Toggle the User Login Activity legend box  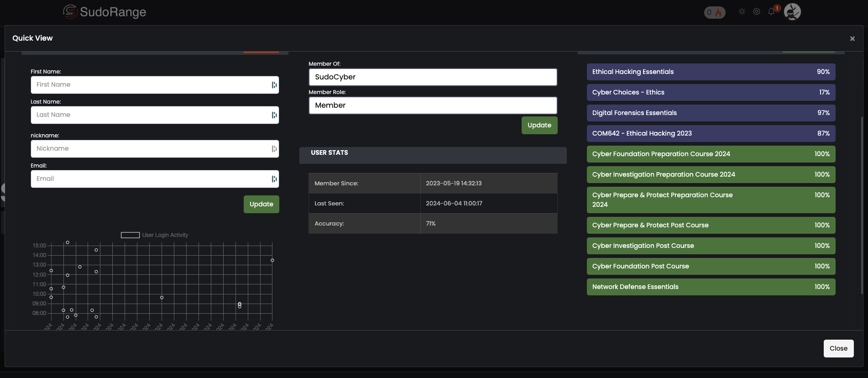(130, 235)
